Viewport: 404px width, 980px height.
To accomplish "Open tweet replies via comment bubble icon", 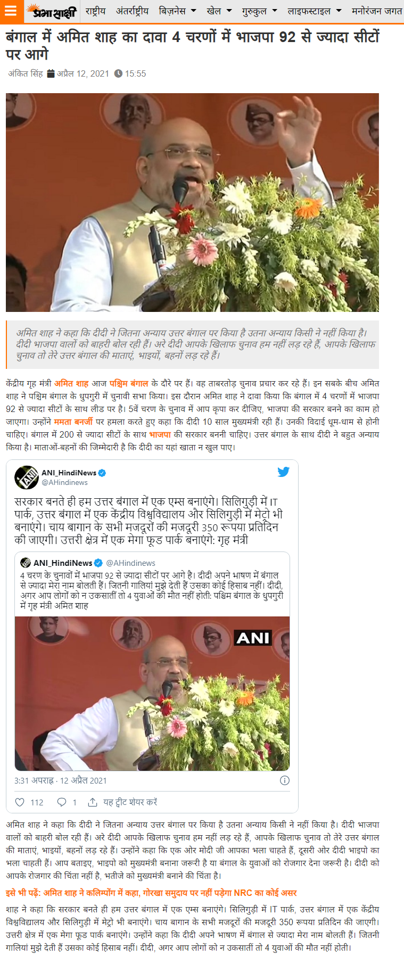I will point(62,802).
